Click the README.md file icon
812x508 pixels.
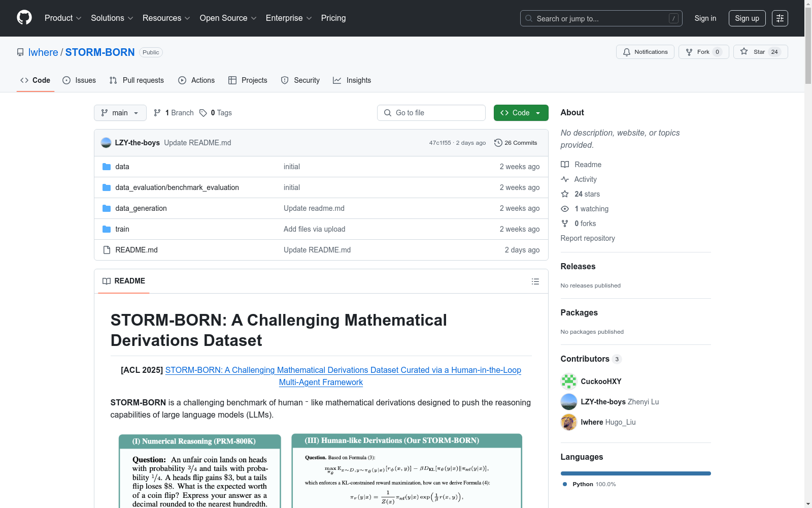107,250
